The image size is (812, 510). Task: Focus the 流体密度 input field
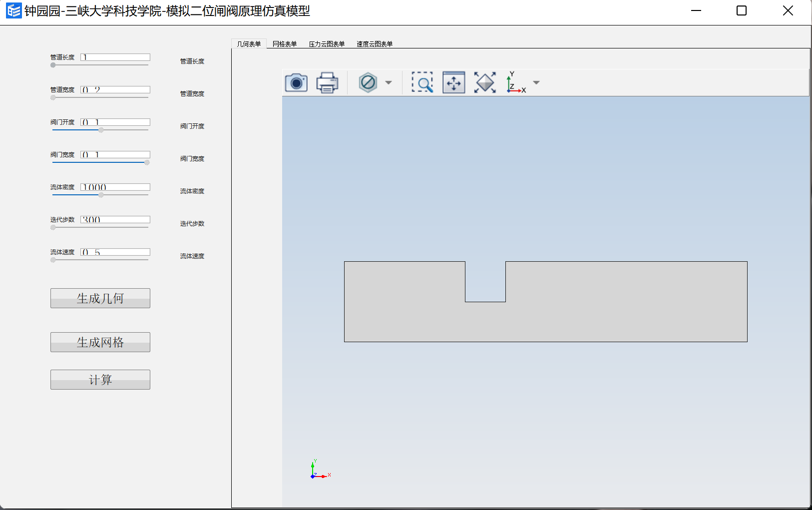point(115,187)
